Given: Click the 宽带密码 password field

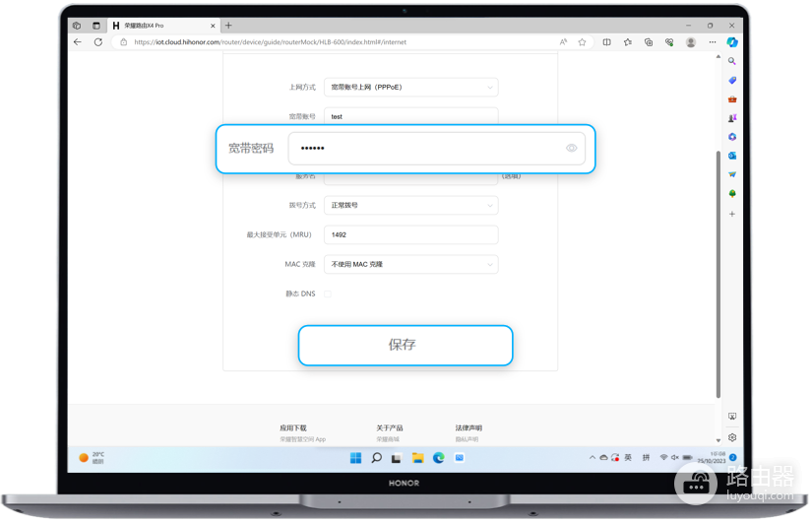Looking at the screenshot, I should [x=437, y=149].
